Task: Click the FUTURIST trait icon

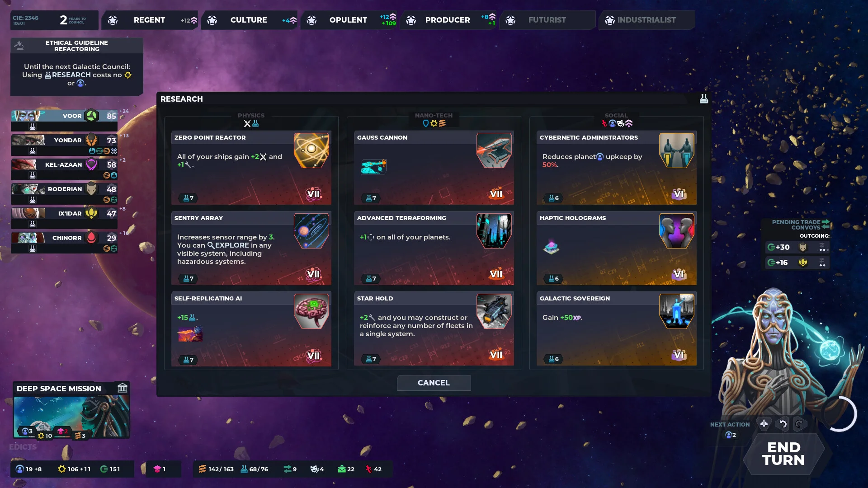Action: 510,20
